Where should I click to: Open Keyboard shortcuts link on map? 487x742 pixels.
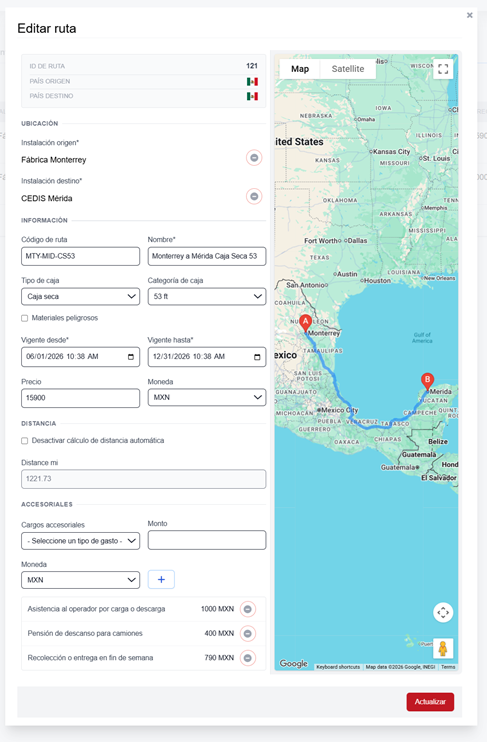pyautogui.click(x=338, y=667)
